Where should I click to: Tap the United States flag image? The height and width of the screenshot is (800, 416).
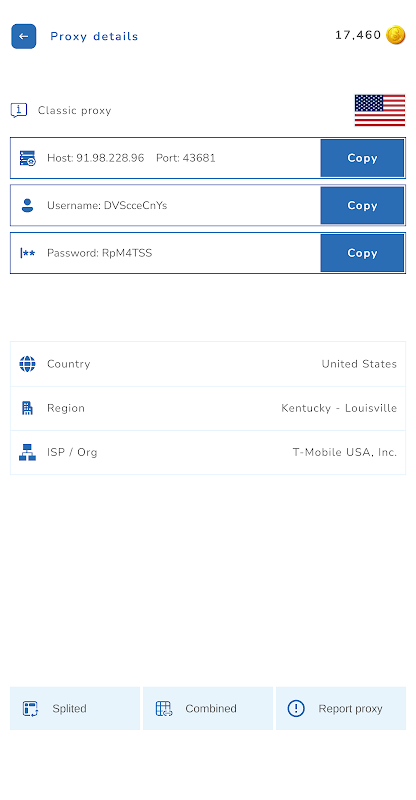coord(380,110)
